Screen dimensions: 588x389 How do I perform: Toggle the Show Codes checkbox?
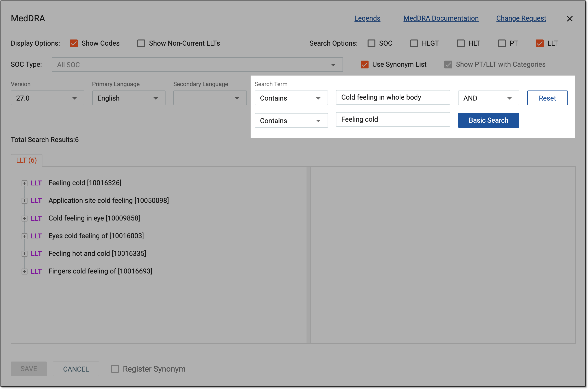[74, 43]
